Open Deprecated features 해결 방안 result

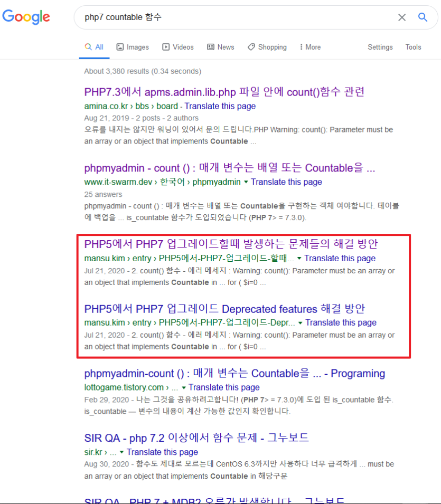224,309
